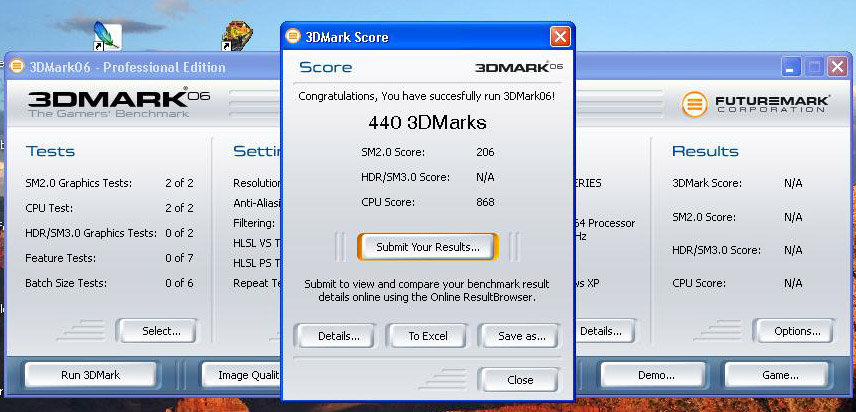Click CPU Test row under Tests
The height and width of the screenshot is (412, 856).
click(109, 208)
